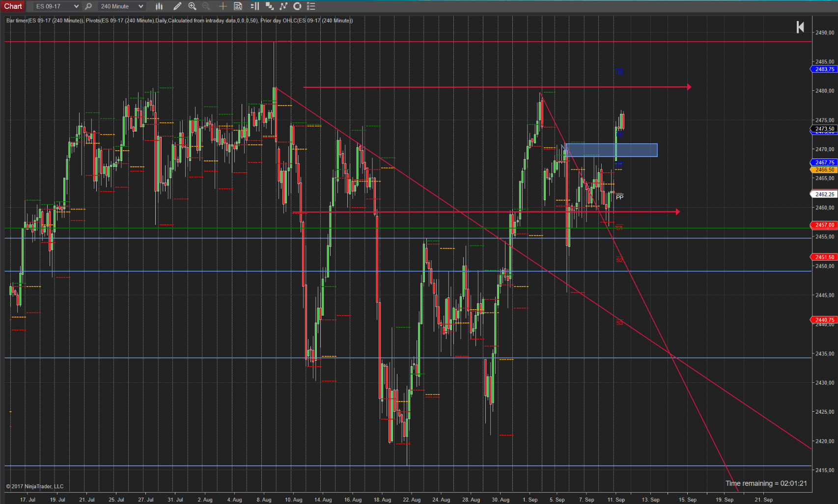This screenshot has height=504, width=838.
Task: Click the zoom out magnifier icon
Action: tap(206, 6)
